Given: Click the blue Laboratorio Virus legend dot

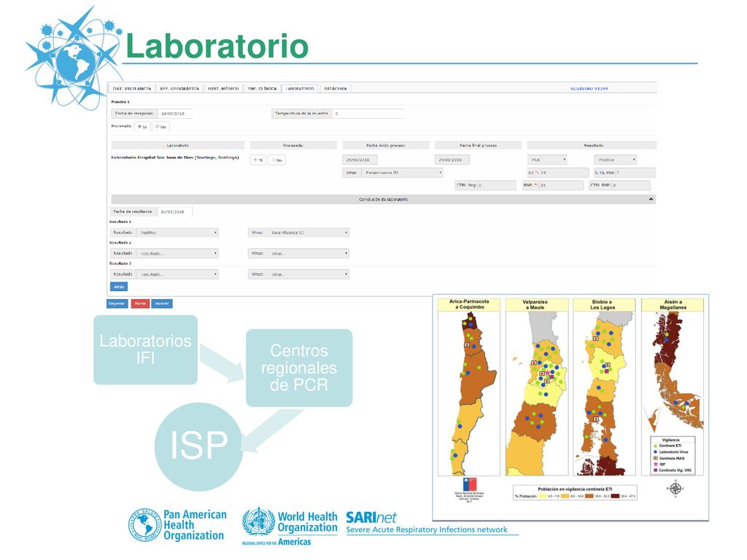Looking at the screenshot, I should click(656, 452).
